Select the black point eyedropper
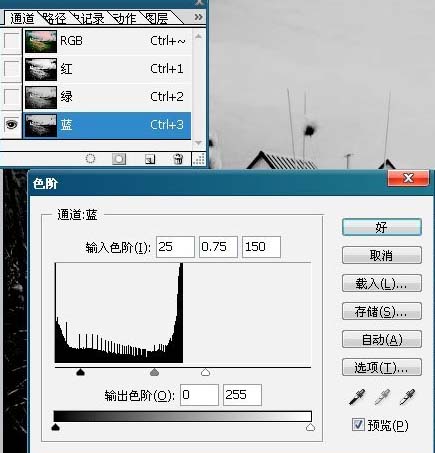435x453 pixels. (357, 397)
